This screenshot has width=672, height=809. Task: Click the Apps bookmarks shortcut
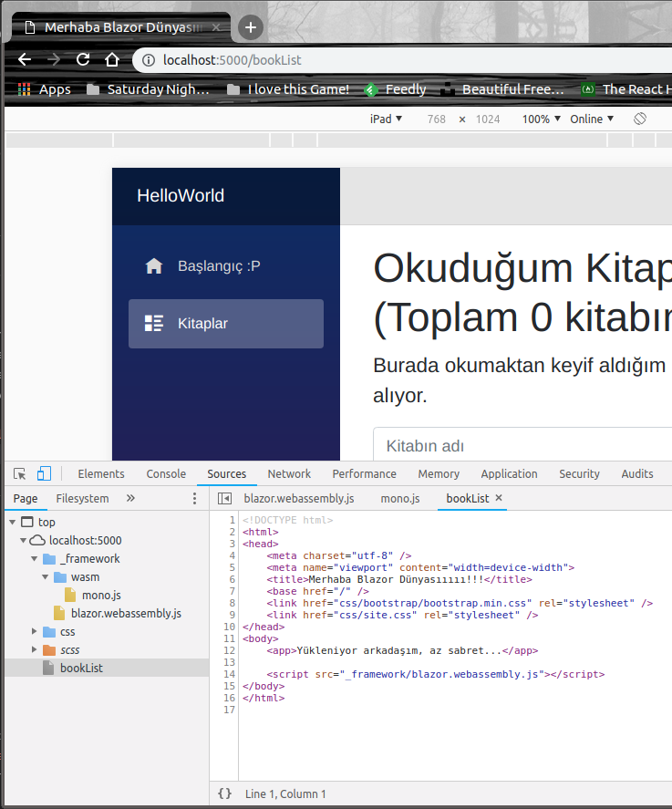tap(45, 89)
